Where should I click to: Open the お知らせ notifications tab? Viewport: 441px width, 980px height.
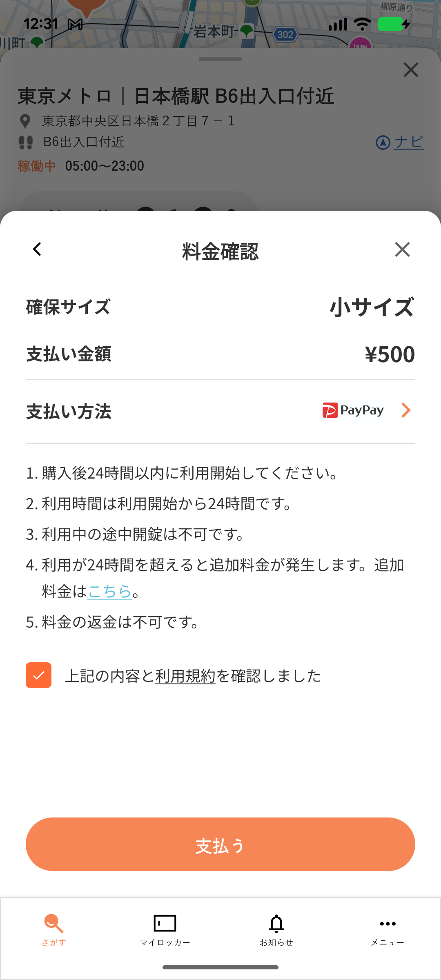[276, 930]
